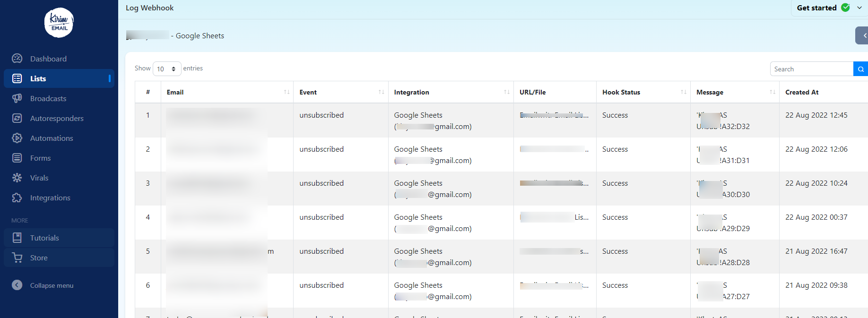The image size is (868, 318).
Task: Click the green Get started checkmark
Action: point(846,8)
